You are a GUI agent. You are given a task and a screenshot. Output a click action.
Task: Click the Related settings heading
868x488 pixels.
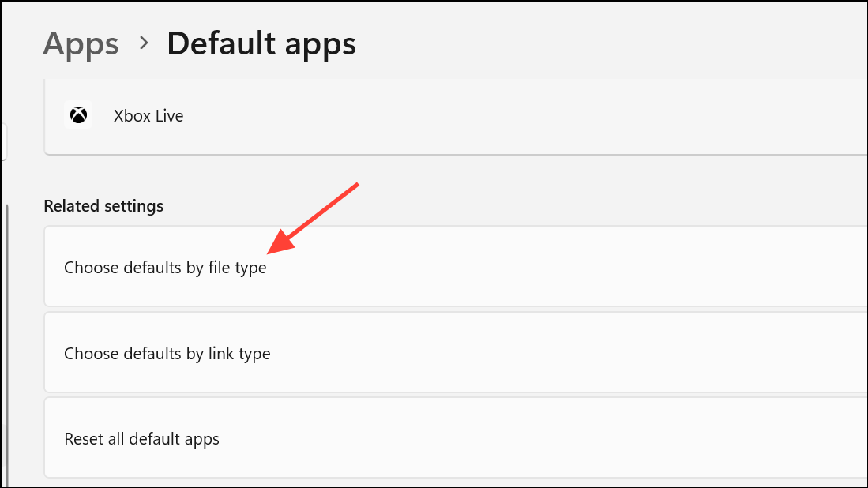point(103,206)
